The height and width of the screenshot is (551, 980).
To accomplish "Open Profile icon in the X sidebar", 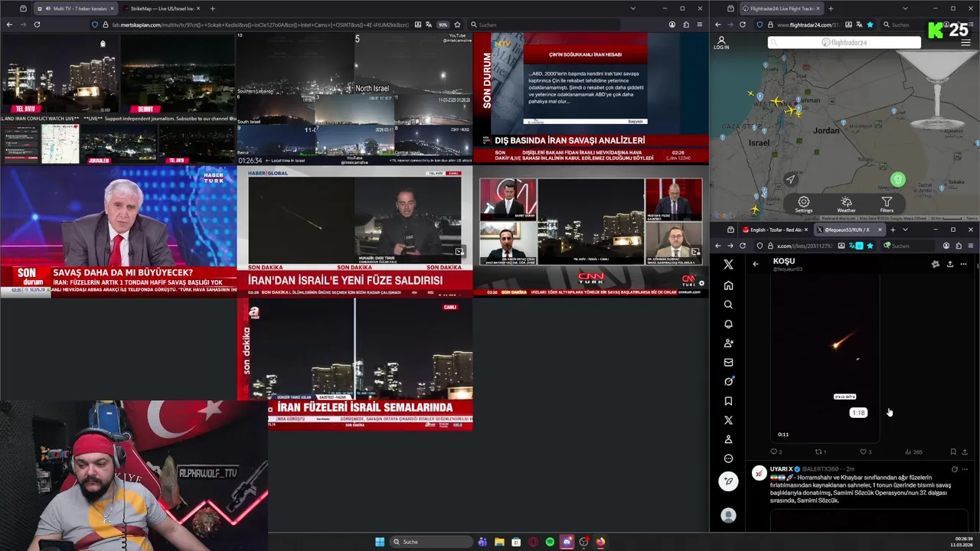I will click(728, 439).
